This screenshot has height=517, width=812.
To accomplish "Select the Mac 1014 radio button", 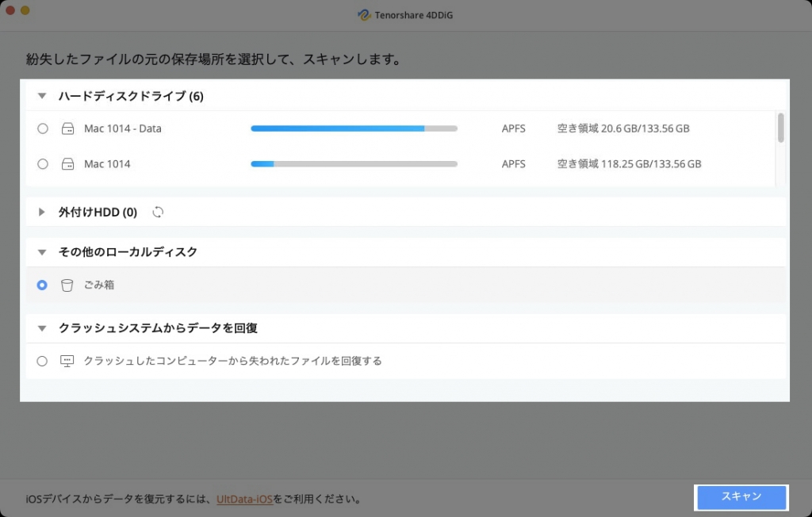I will pos(42,164).
